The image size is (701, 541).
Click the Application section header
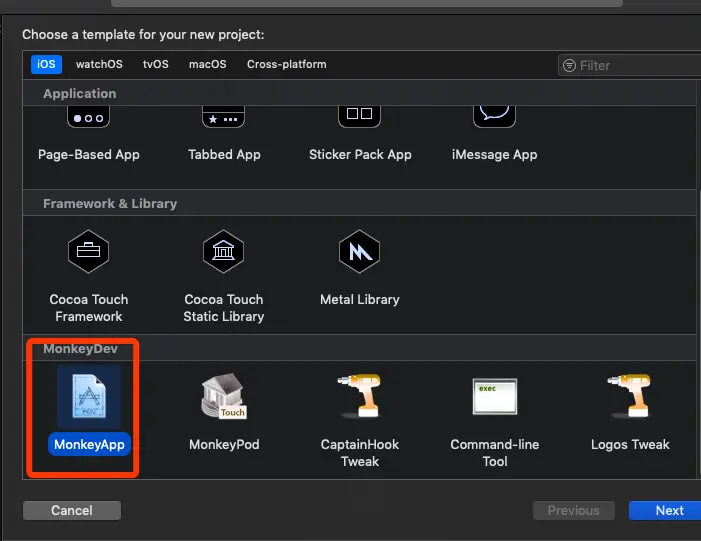tap(80, 93)
